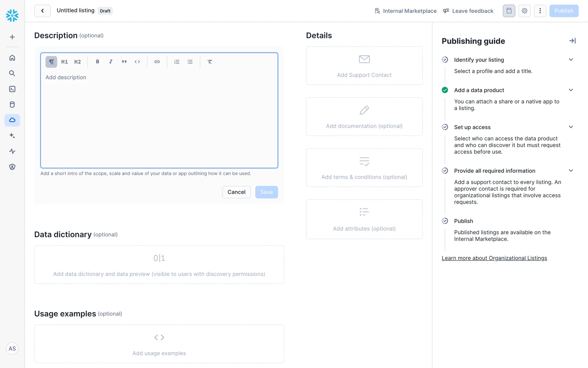The image size is (588, 368).
Task: Clear text formatting in description editor
Action: coord(210,62)
